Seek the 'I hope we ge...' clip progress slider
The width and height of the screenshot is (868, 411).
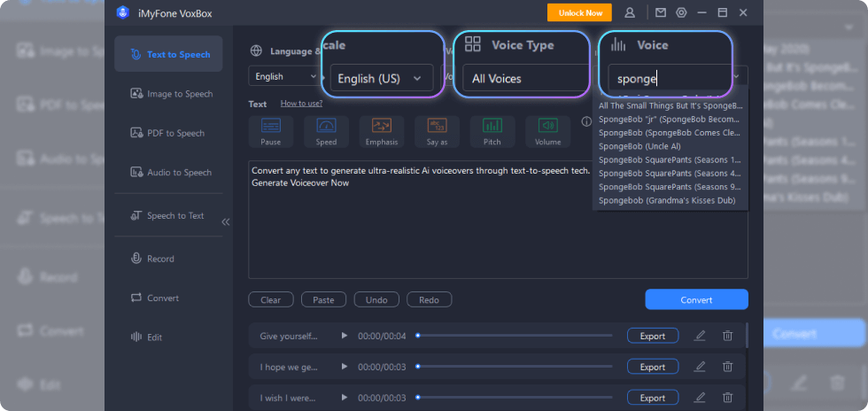(515, 367)
